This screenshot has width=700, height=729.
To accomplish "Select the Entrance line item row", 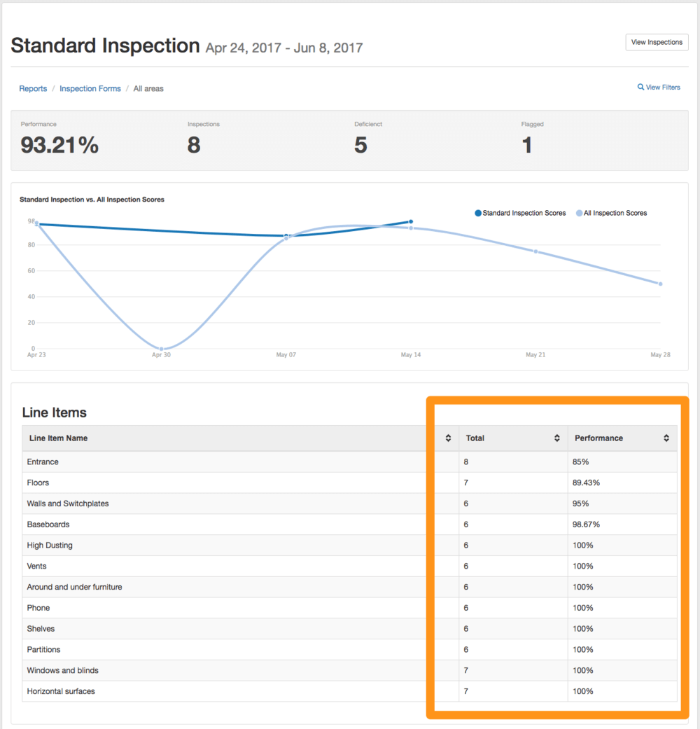I will tap(43, 462).
